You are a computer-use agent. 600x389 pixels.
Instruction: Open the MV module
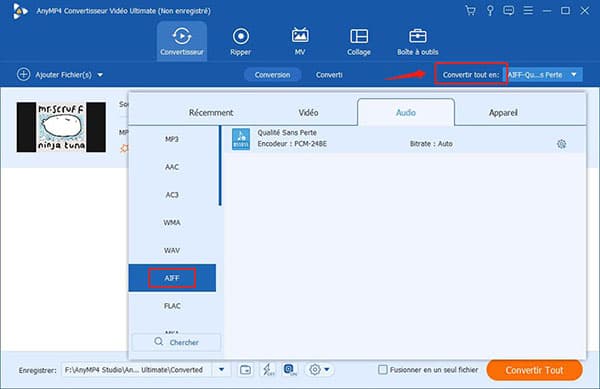tap(300, 41)
